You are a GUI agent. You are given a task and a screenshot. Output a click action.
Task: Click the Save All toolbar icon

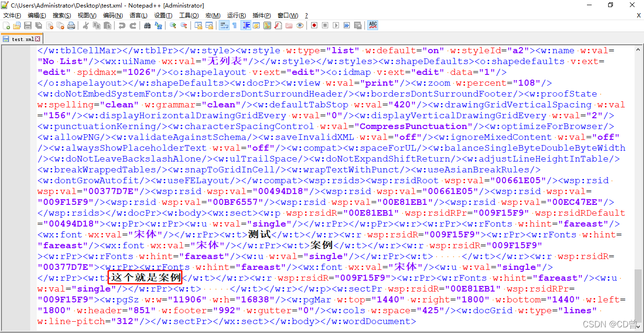[x=39, y=25]
